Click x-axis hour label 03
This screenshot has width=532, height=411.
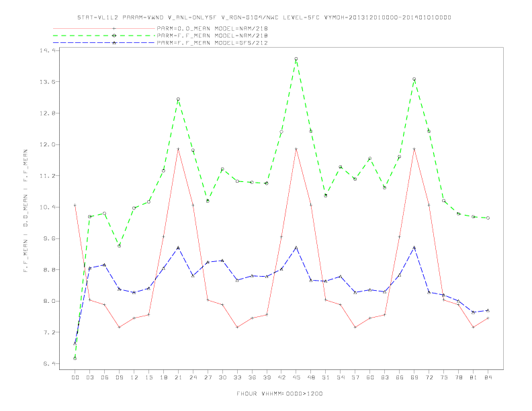coord(89,377)
